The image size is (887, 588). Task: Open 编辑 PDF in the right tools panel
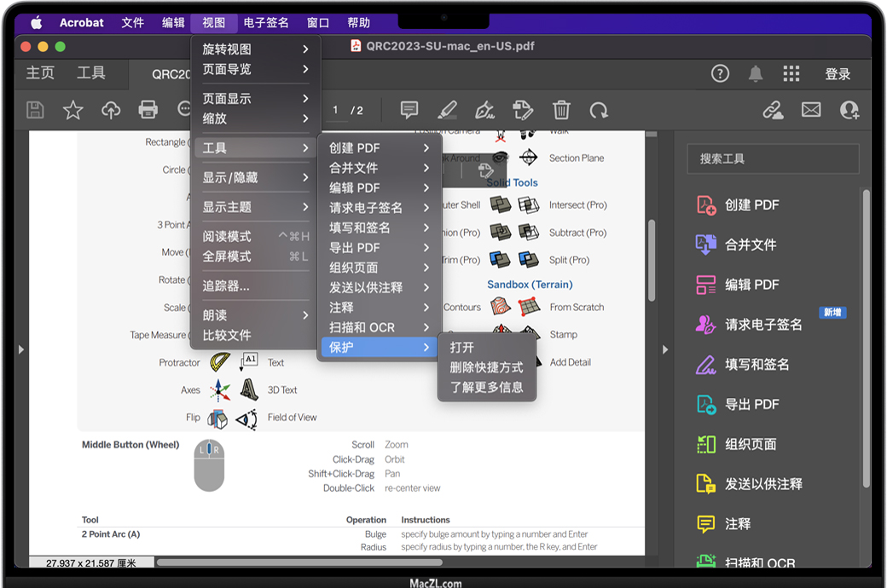click(751, 285)
